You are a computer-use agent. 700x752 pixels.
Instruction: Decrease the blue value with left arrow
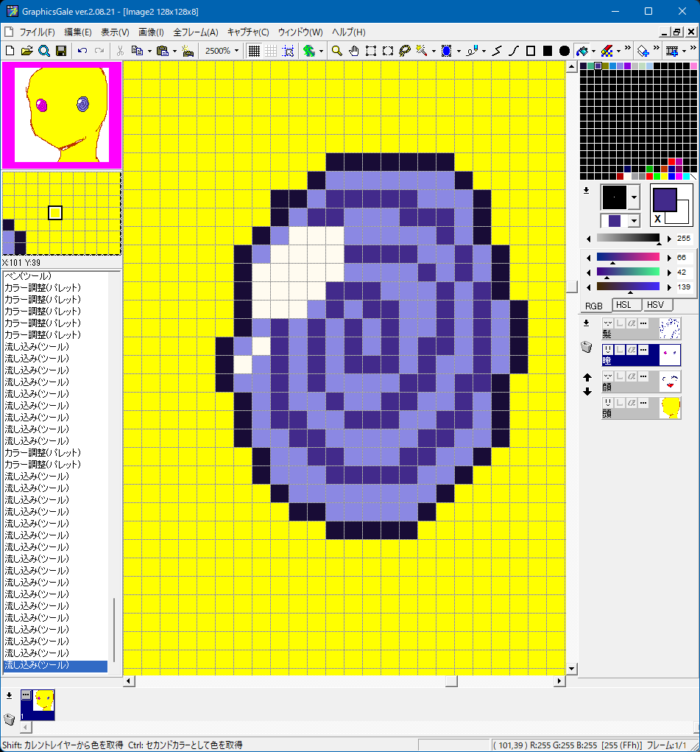tap(588, 287)
